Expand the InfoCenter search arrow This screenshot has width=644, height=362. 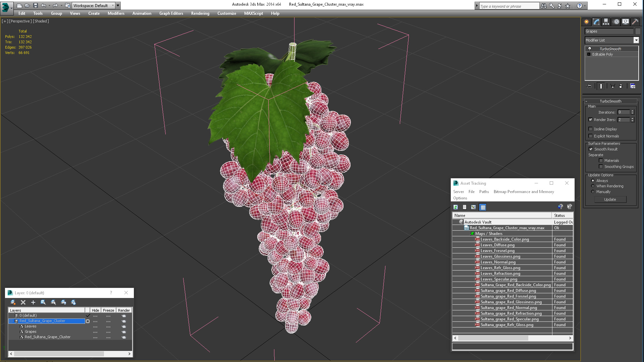(x=477, y=6)
